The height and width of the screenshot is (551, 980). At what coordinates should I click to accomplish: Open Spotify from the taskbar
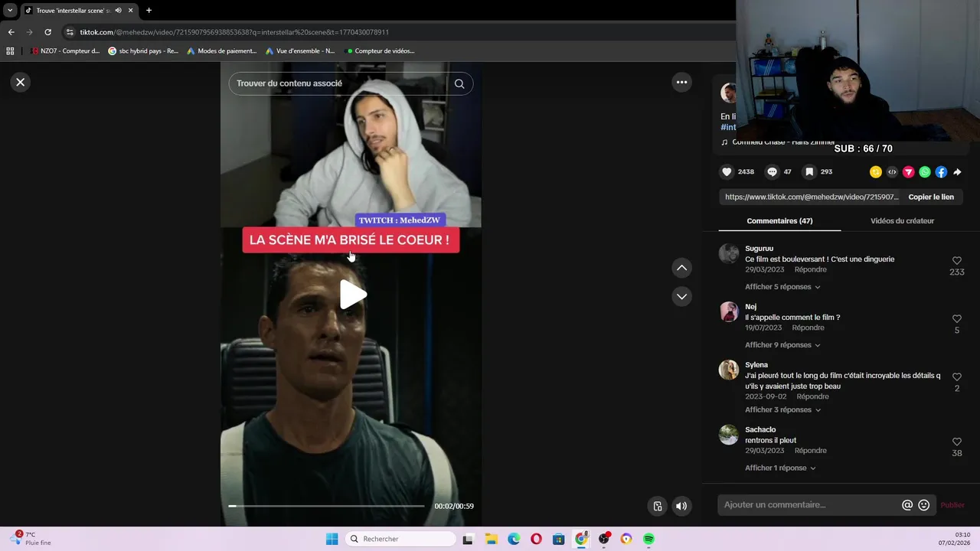point(648,539)
